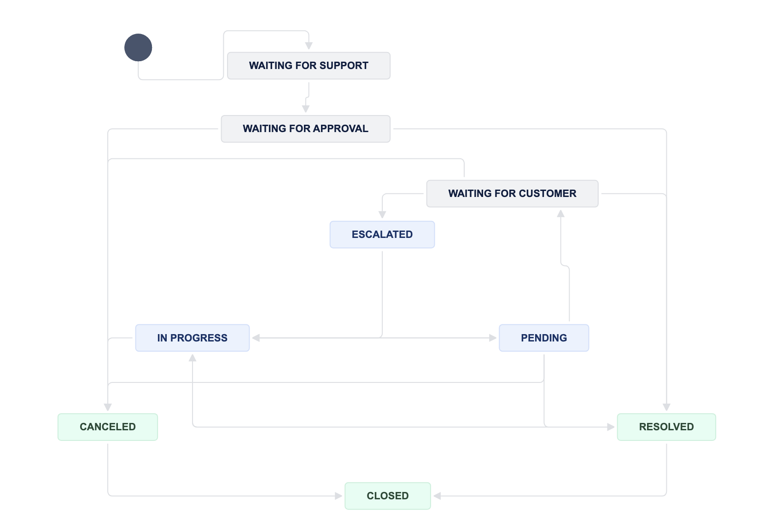This screenshot has width=770, height=532.
Task: Click the arrowhead entering CLOSED from left
Action: coord(338,496)
